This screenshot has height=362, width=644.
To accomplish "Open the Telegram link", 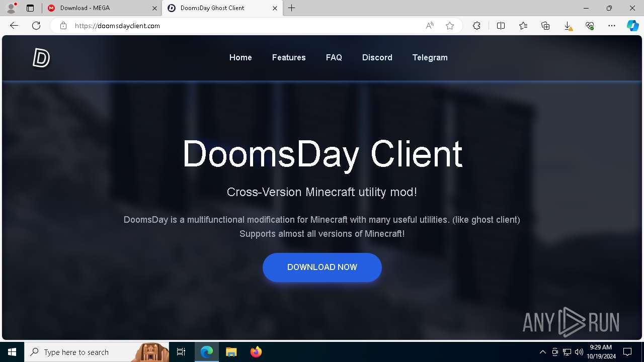I will 430,58.
